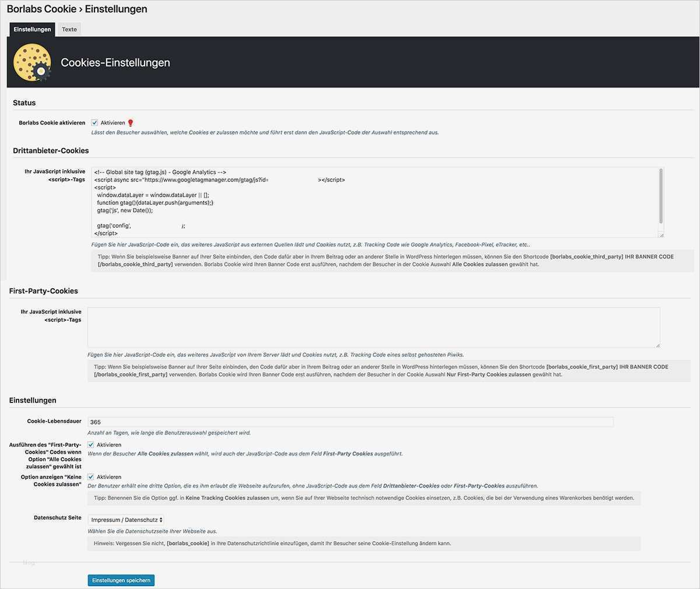The image size is (700, 589).
Task: Click the Einstellungen section heading above Cookie-Lebensdauer
Action: [33, 401]
